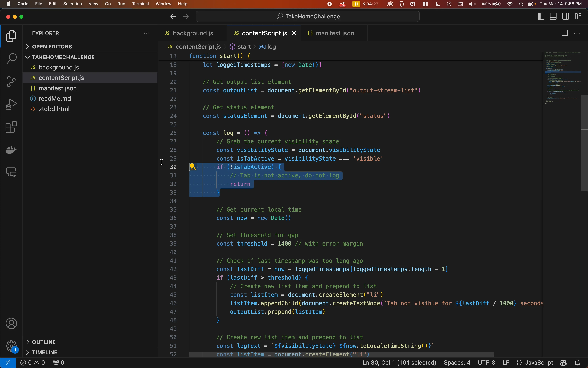Open the Selection menu
Image resolution: width=588 pixels, height=368 pixels.
pyautogui.click(x=72, y=4)
